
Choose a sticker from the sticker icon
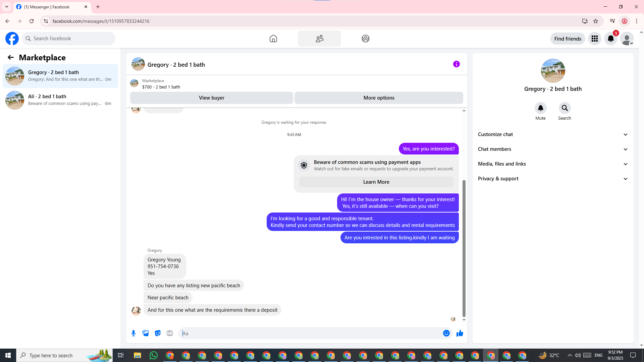(158, 333)
